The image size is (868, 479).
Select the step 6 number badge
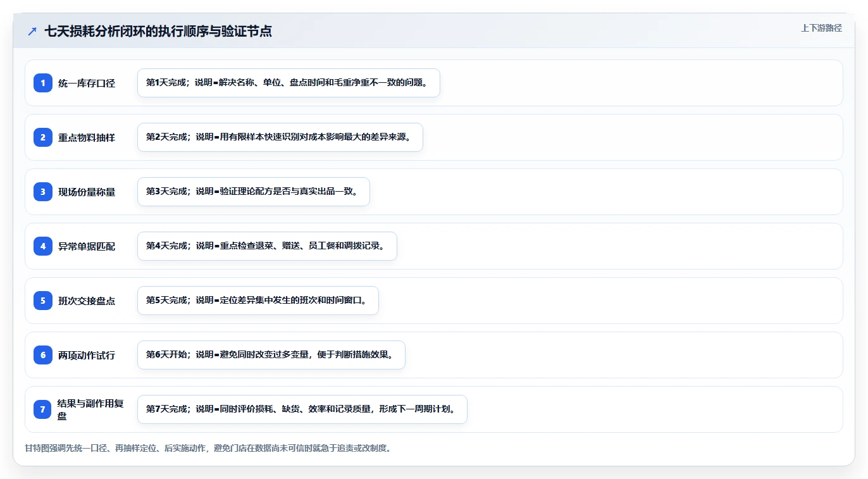[x=43, y=355]
